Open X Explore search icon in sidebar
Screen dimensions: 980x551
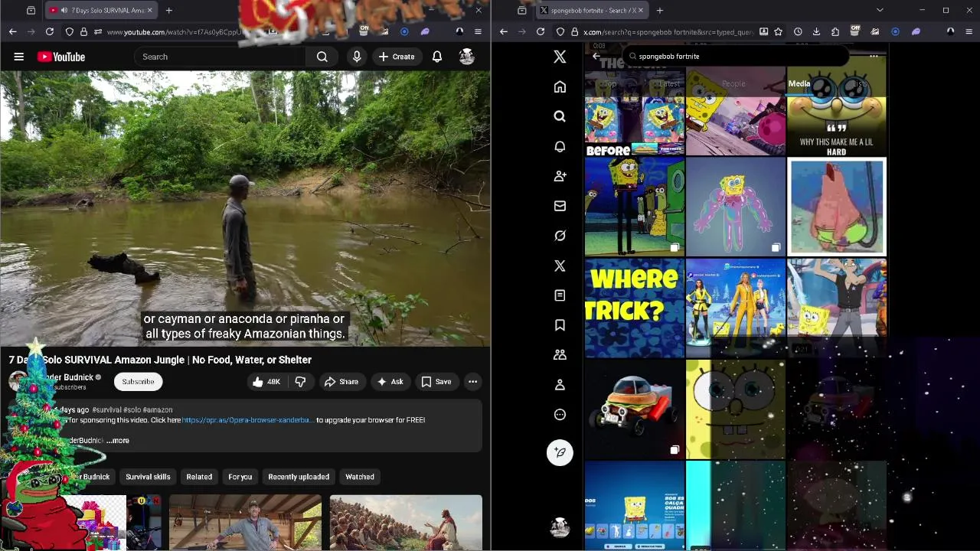coord(560,116)
